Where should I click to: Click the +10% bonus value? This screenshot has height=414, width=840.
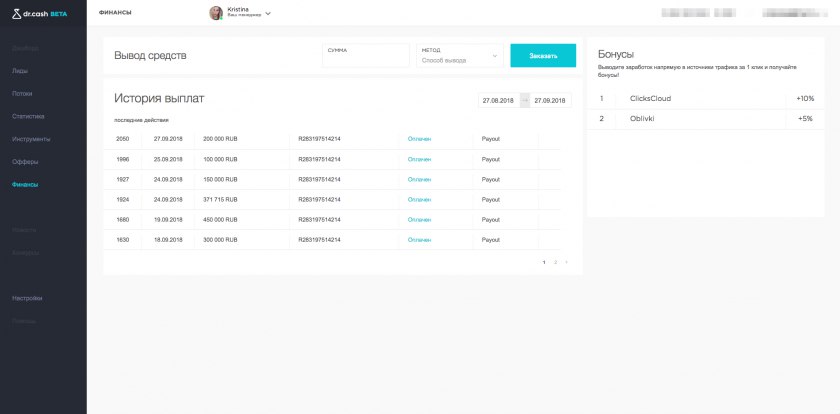coord(805,99)
